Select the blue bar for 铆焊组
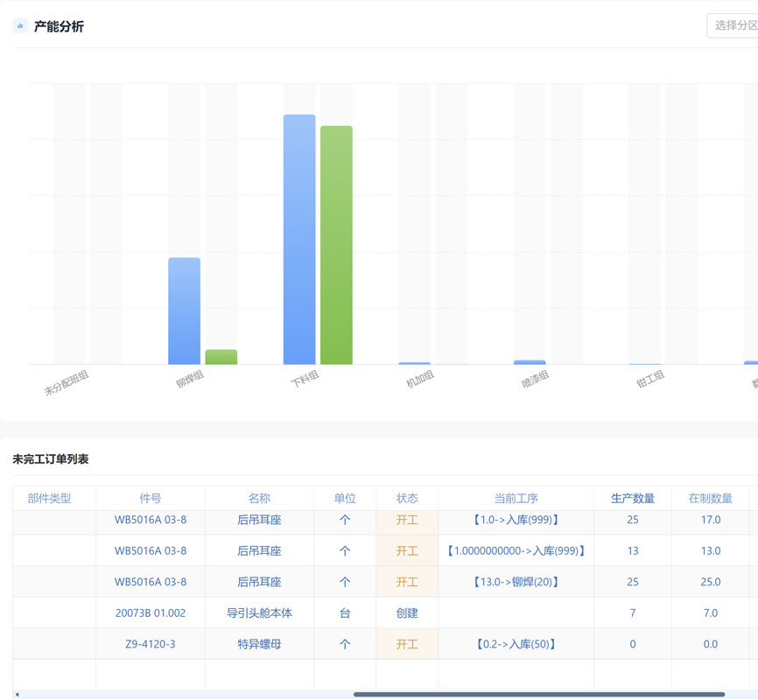 [x=184, y=311]
